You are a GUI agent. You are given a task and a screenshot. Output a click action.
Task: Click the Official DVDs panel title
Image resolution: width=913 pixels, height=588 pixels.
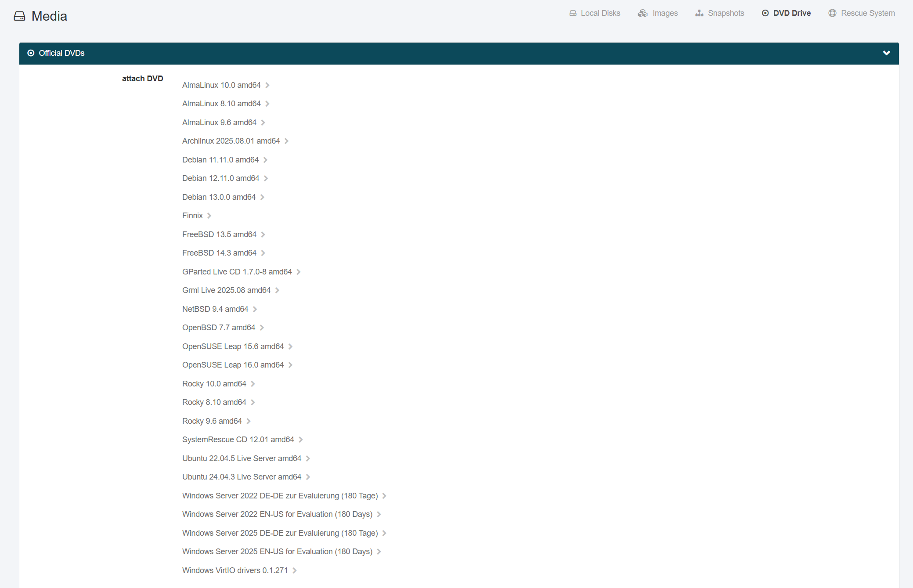tap(61, 53)
